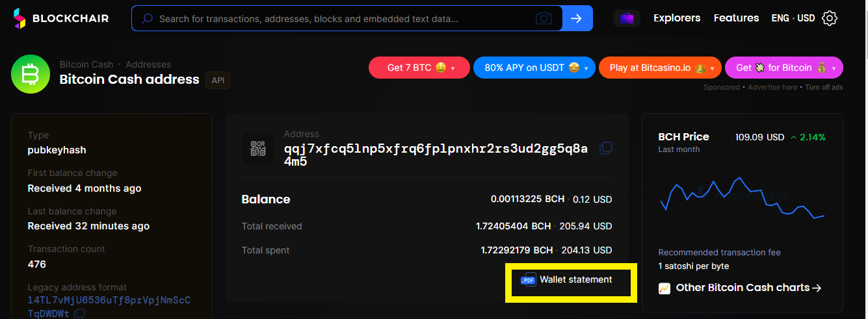This screenshot has width=868, height=319.
Task: Change language and currency ENG · USD
Action: 793,18
